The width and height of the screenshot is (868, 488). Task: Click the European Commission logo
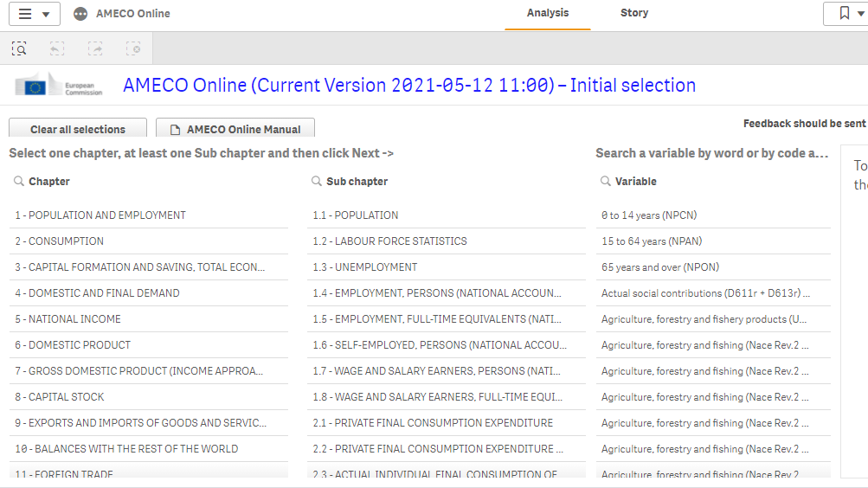[59, 86]
